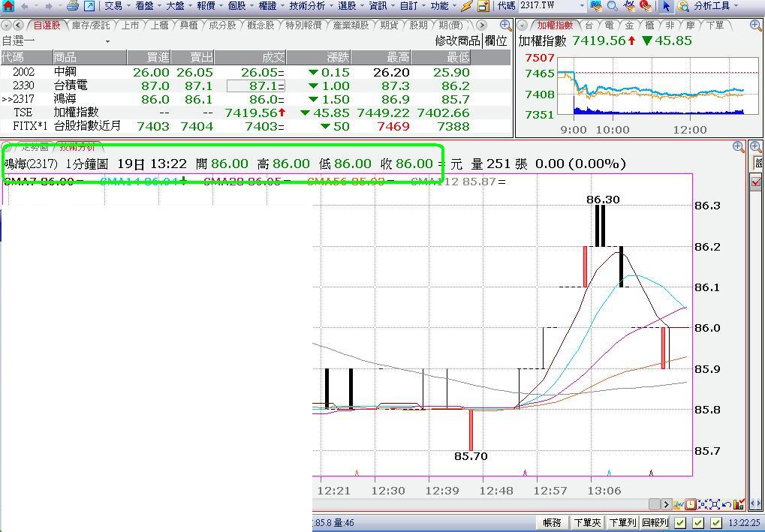Click the lightning bolt quick order icon

tap(467, 6)
